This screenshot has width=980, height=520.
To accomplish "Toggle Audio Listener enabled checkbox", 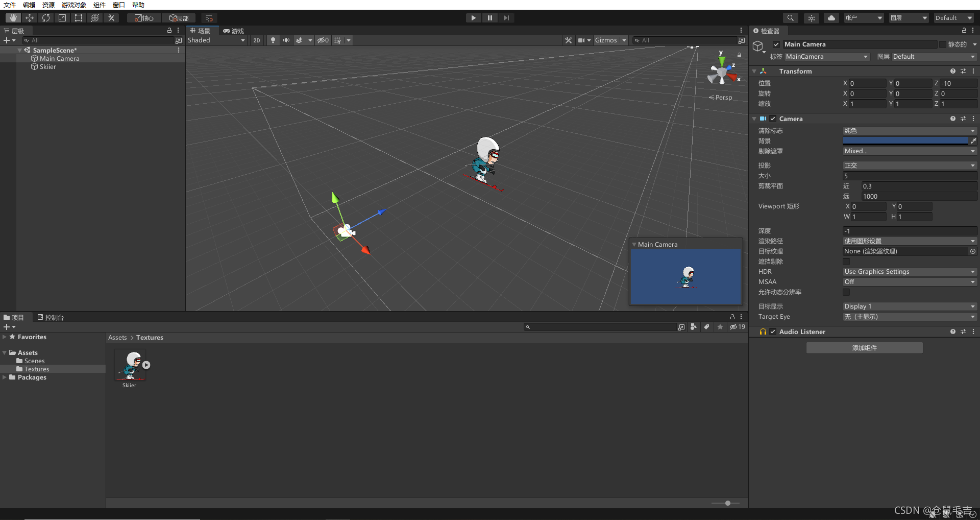I will click(773, 332).
